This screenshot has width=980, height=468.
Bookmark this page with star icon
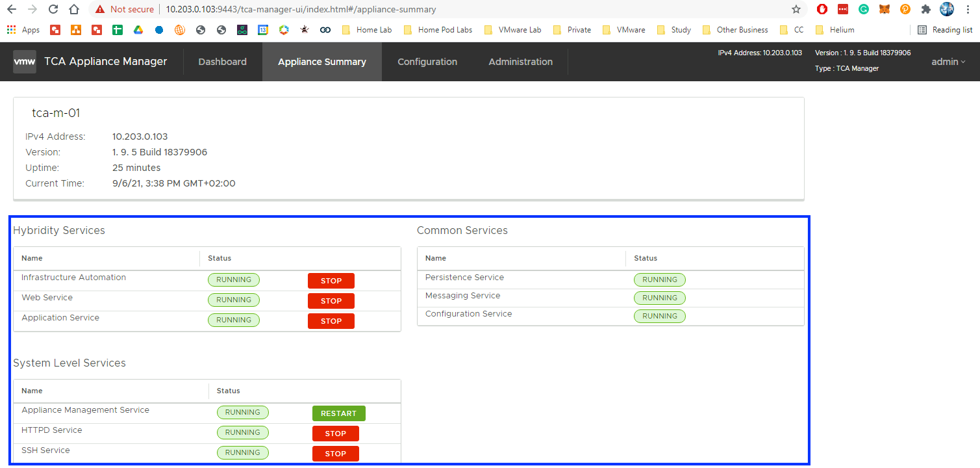point(796,10)
